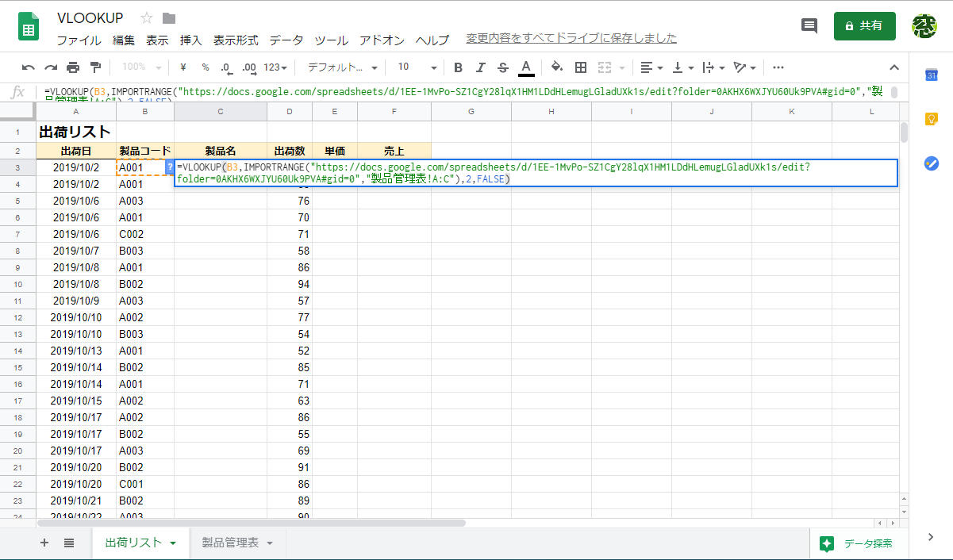
Task: Open the データ menu
Action: point(286,40)
